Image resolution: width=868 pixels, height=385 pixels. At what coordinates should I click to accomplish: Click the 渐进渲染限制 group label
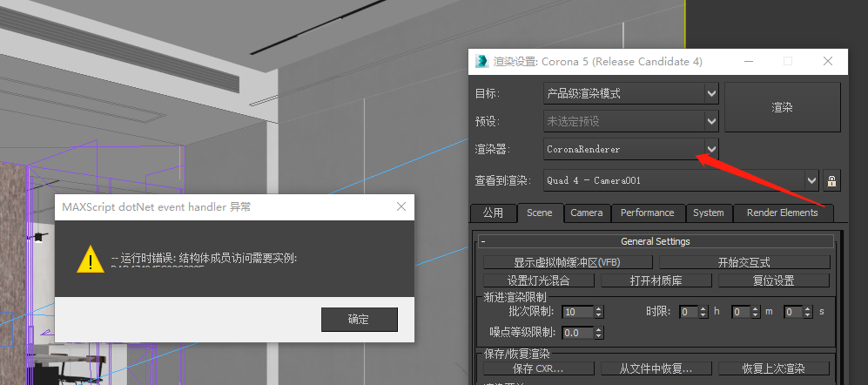pyautogui.click(x=515, y=297)
